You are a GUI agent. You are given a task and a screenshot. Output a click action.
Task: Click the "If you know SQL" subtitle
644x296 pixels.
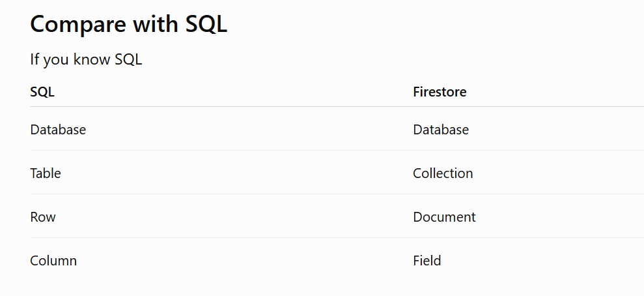point(86,60)
